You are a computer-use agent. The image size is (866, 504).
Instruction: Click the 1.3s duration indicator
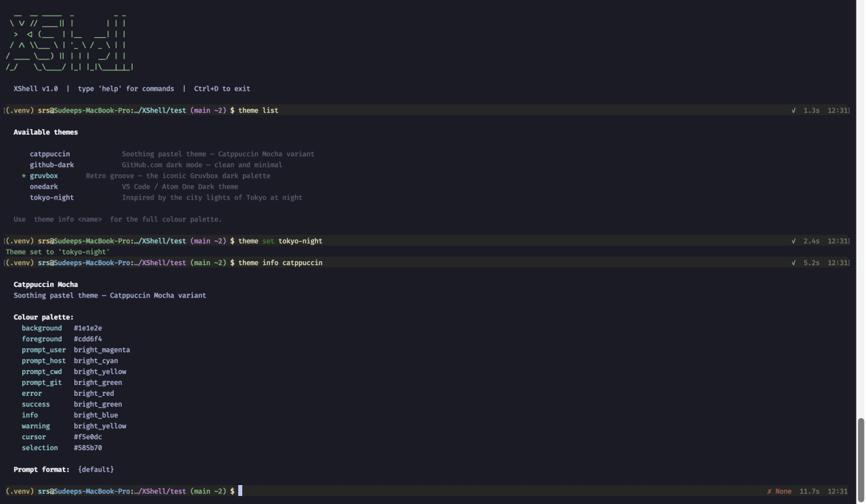(811, 110)
